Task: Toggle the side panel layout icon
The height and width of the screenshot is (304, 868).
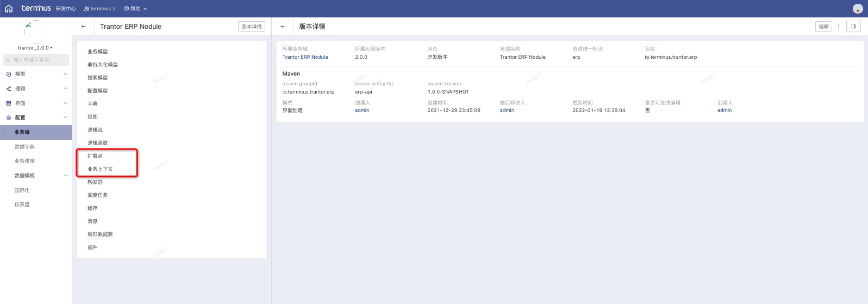Action: (853, 26)
